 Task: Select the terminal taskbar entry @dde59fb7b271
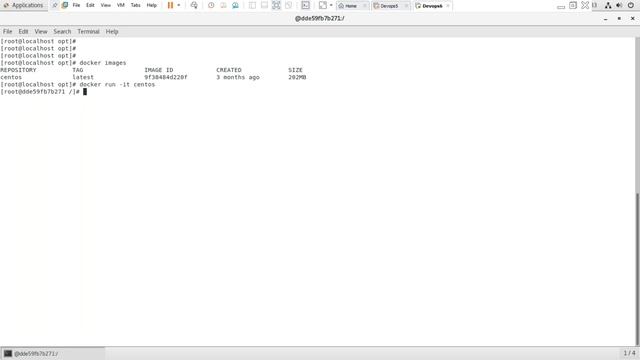tap(53, 353)
